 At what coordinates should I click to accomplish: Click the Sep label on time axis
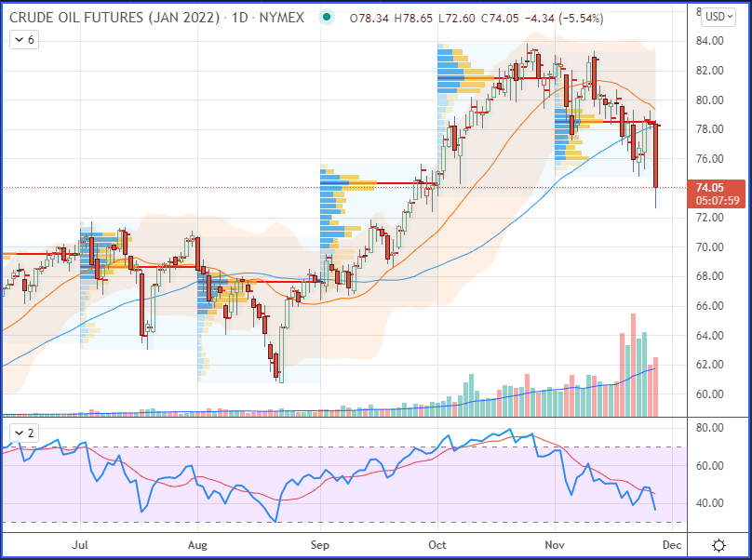(x=320, y=545)
